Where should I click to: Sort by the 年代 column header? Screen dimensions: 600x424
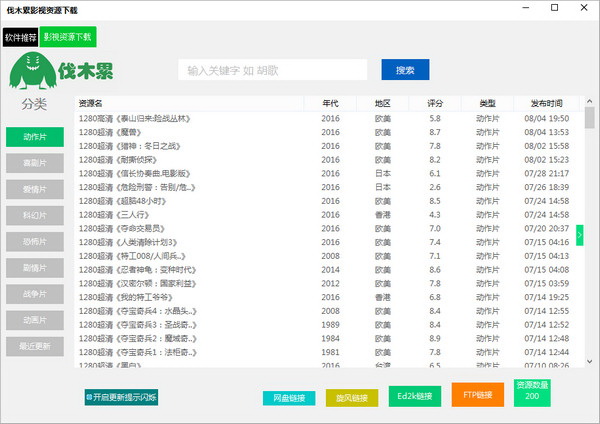coord(330,103)
